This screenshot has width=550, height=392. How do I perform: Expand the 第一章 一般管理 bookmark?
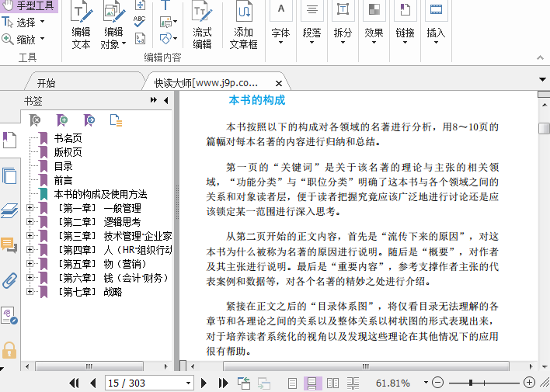pyautogui.click(x=30, y=207)
